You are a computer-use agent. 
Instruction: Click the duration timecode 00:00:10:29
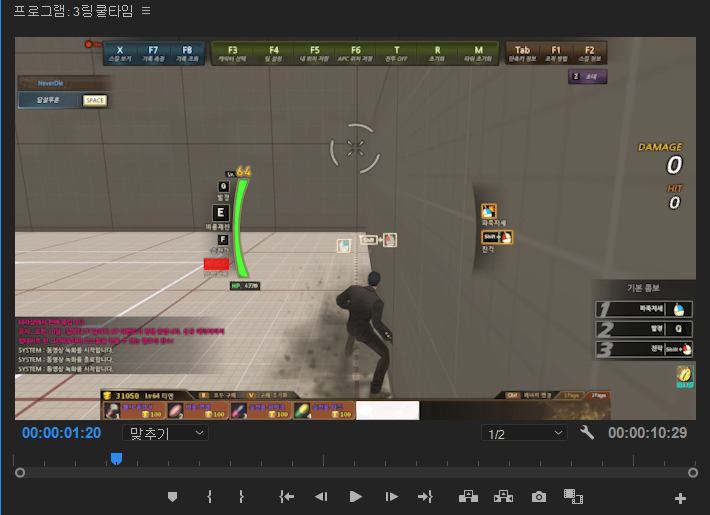pyautogui.click(x=648, y=433)
